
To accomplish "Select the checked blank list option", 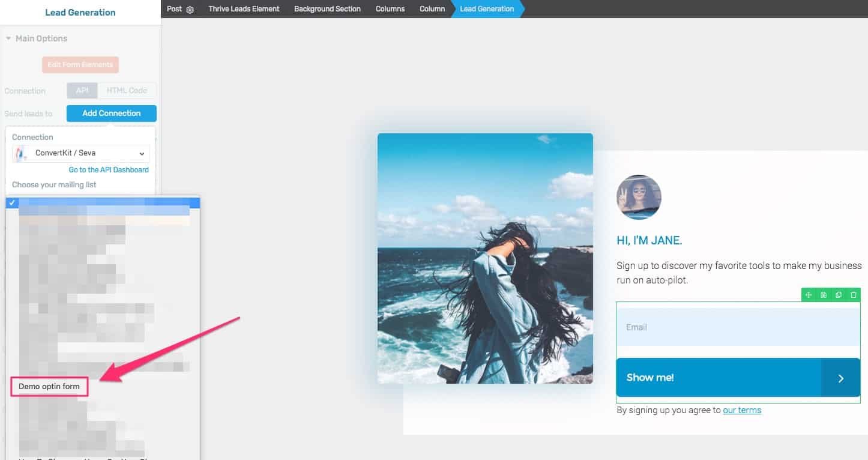I will pyautogui.click(x=103, y=203).
